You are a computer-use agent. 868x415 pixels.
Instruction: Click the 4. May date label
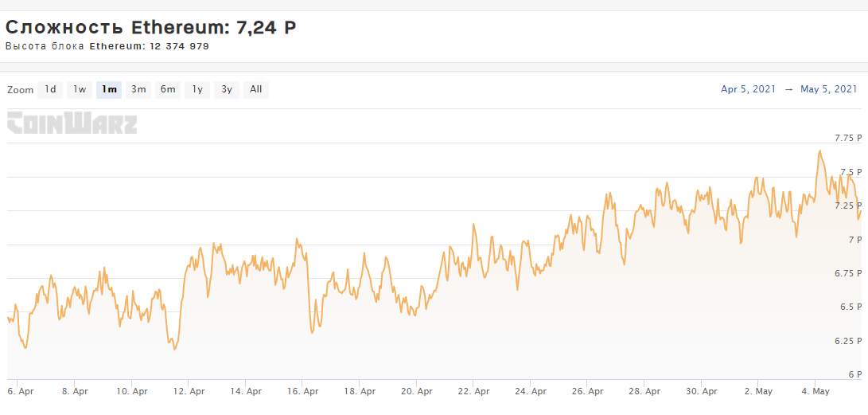815,391
